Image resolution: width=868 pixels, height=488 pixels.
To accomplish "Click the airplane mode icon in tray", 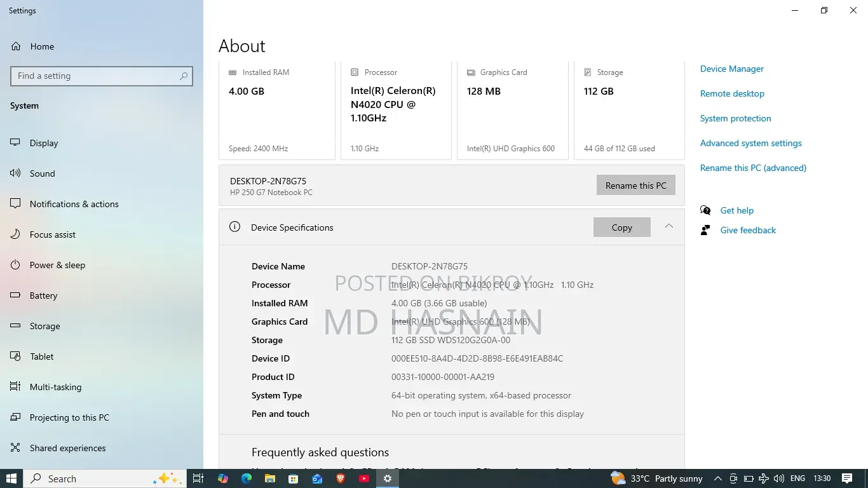I will [x=763, y=478].
